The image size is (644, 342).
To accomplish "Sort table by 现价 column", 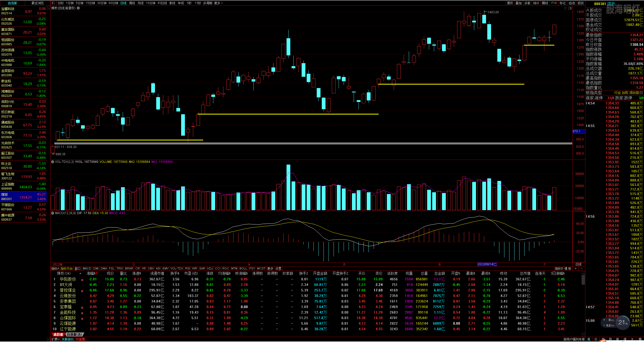I will coord(110,273).
